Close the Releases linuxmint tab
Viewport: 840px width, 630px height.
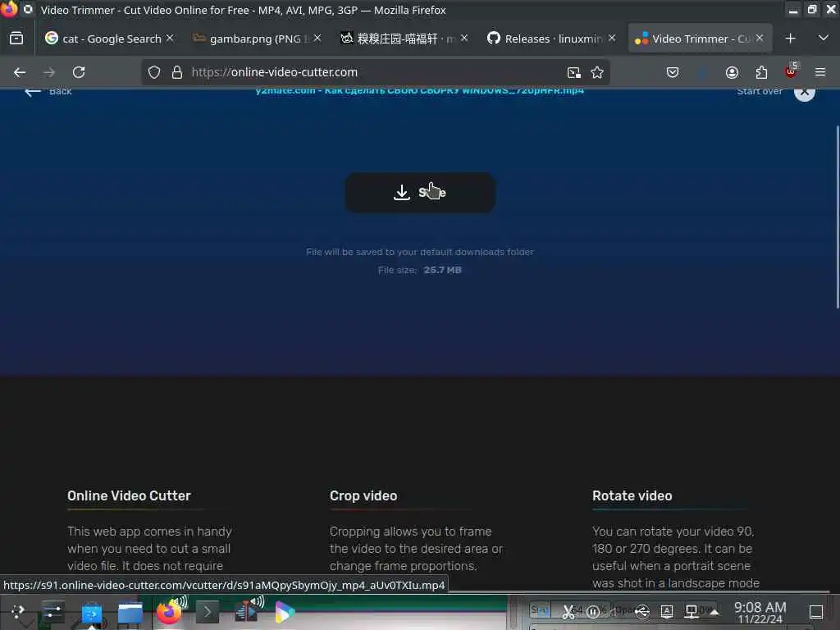[612, 38]
